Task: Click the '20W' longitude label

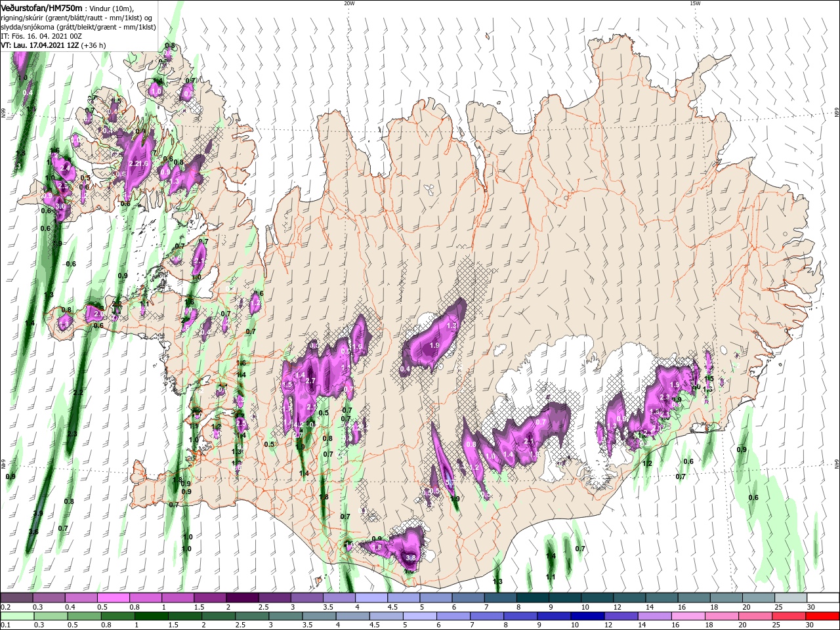Action: (x=349, y=3)
